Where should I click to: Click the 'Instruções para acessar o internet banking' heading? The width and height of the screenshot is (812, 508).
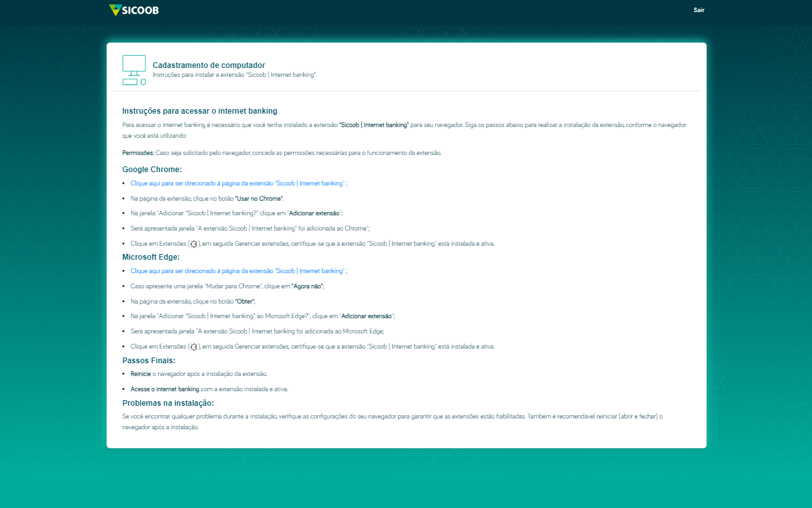(x=200, y=111)
